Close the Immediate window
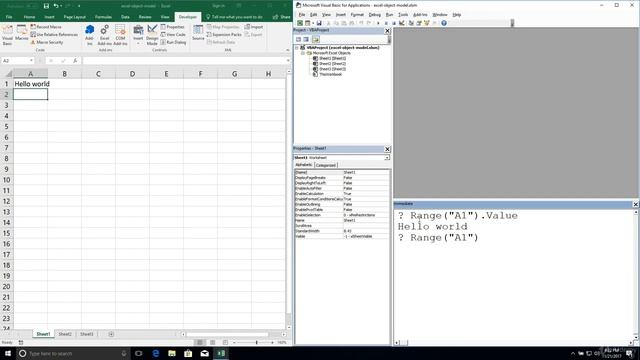640x360 pixels. coord(636,204)
